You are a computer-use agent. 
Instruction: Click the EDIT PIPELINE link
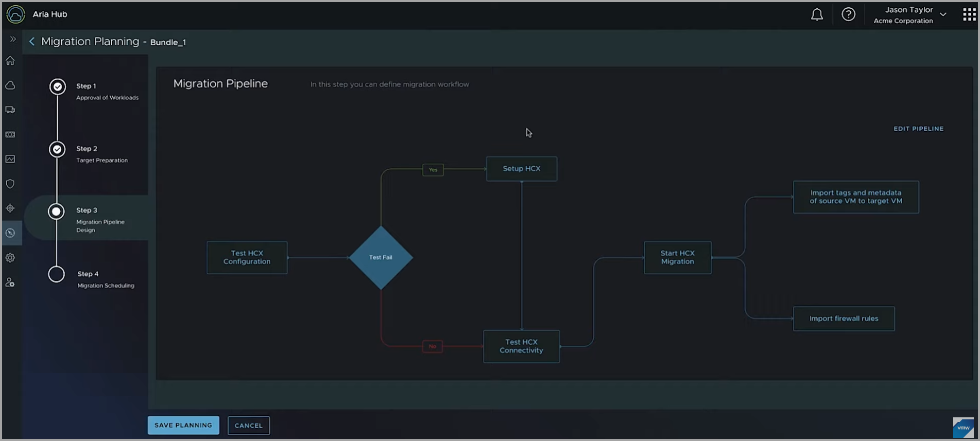point(918,129)
